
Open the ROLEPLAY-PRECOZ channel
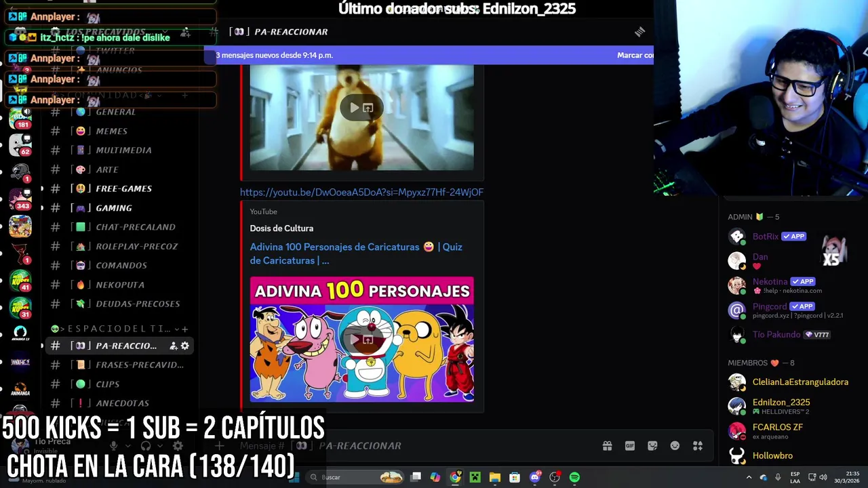pos(119,246)
